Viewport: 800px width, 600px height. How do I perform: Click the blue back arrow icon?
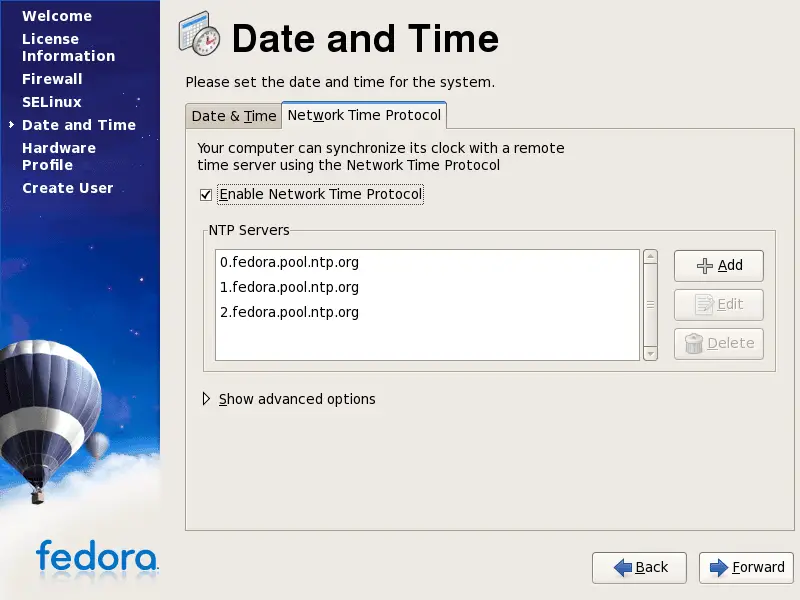pyautogui.click(x=622, y=568)
